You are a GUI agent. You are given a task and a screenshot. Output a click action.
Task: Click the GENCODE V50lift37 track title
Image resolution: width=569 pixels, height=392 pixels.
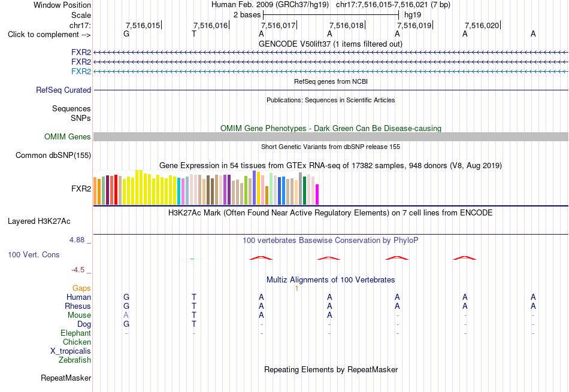click(x=330, y=44)
